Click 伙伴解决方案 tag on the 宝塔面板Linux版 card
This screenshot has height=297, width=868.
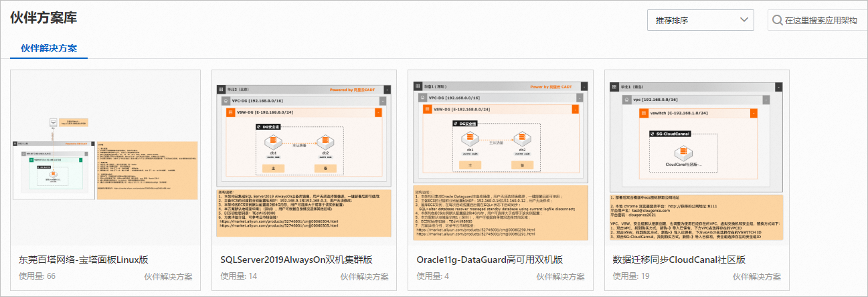168,276
